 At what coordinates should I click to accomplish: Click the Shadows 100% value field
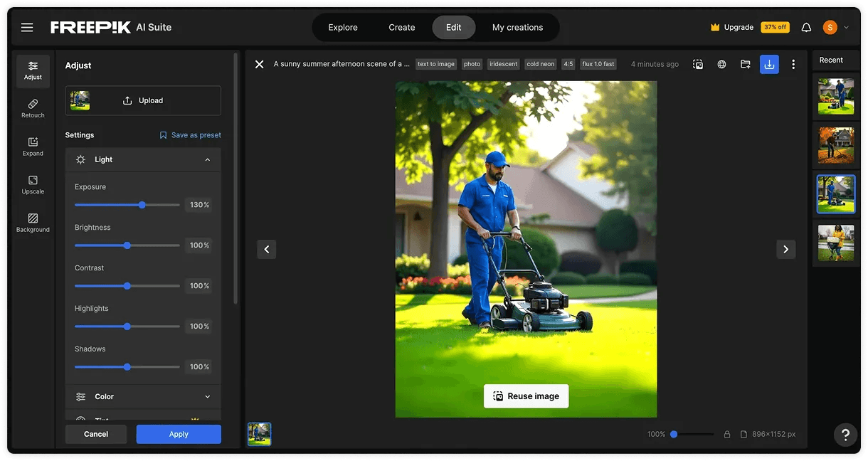point(199,367)
